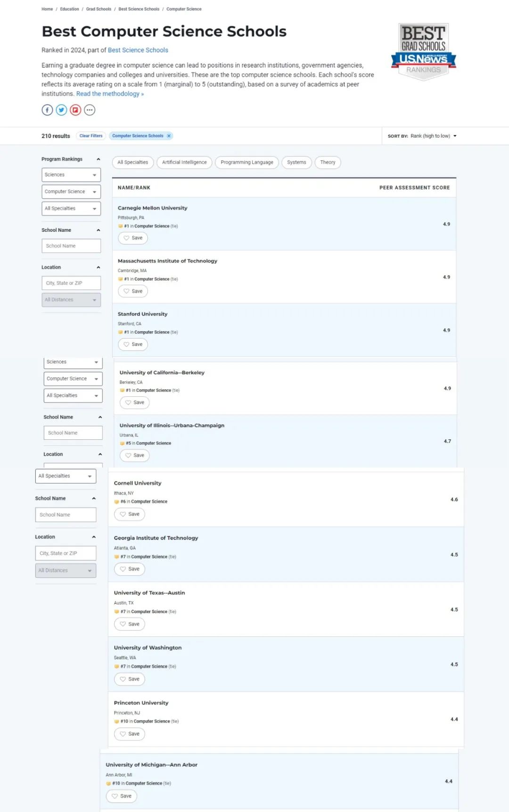The width and height of the screenshot is (509, 812).
Task: Save Stanford University to favorites
Action: [x=133, y=344]
